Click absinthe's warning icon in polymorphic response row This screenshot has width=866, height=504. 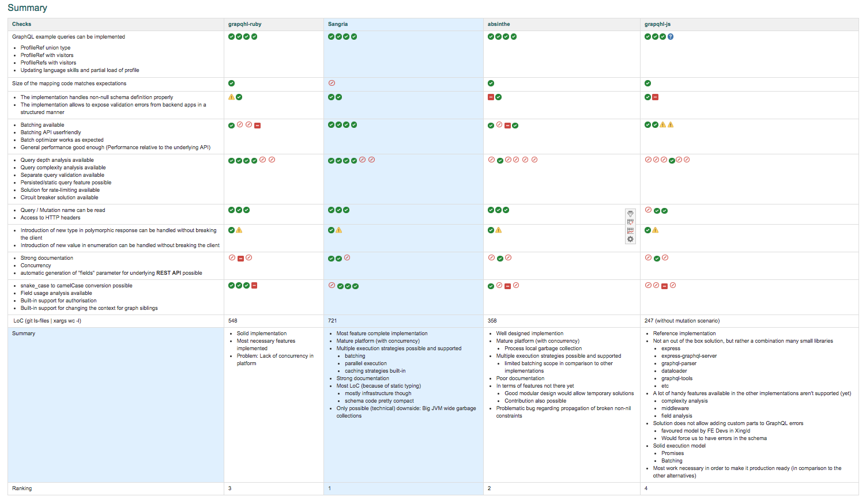tap(499, 230)
